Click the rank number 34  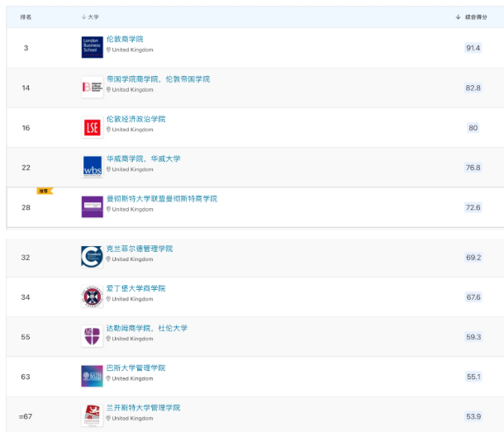(26, 297)
